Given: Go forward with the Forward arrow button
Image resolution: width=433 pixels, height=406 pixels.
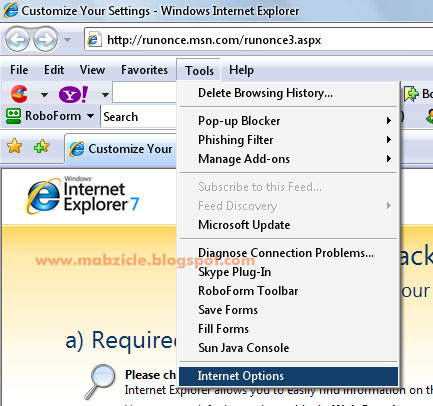Looking at the screenshot, I should (46, 40).
